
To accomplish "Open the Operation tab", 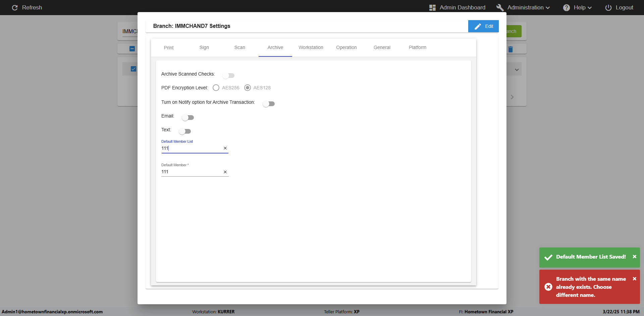I will (346, 48).
